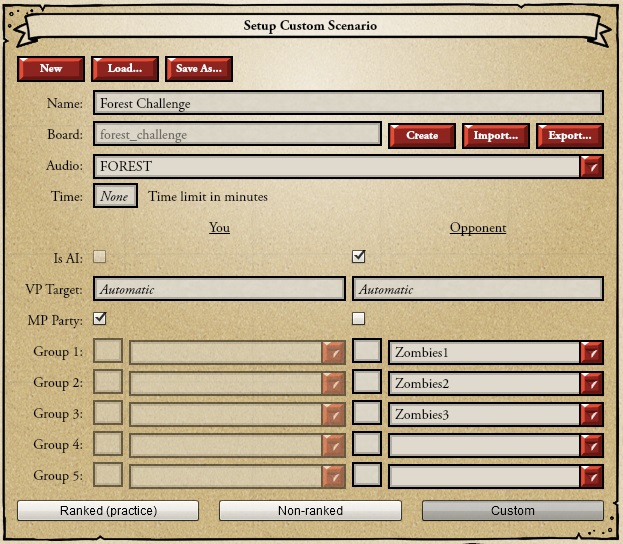Expand opponent Group 3 Zombies3 dropdown
Image resolution: width=623 pixels, height=544 pixels.
tap(592, 414)
